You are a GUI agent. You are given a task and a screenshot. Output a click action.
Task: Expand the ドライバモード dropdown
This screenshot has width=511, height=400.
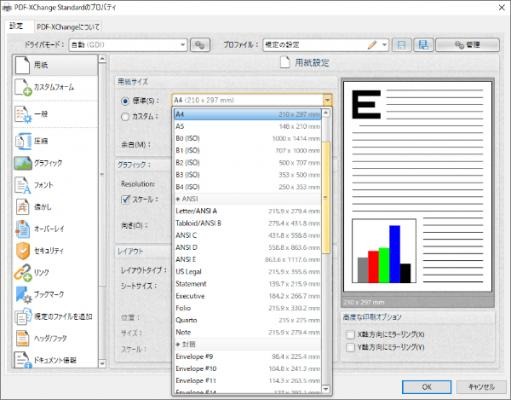click(x=182, y=45)
